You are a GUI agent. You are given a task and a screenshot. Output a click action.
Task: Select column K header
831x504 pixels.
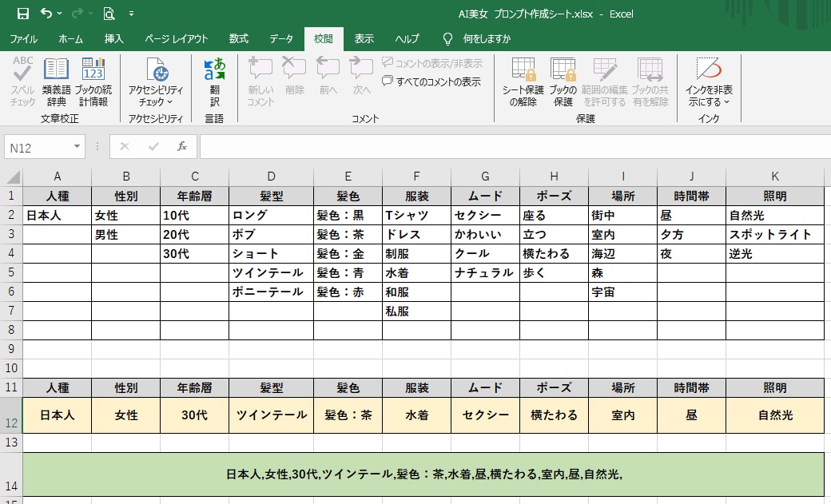tap(775, 177)
